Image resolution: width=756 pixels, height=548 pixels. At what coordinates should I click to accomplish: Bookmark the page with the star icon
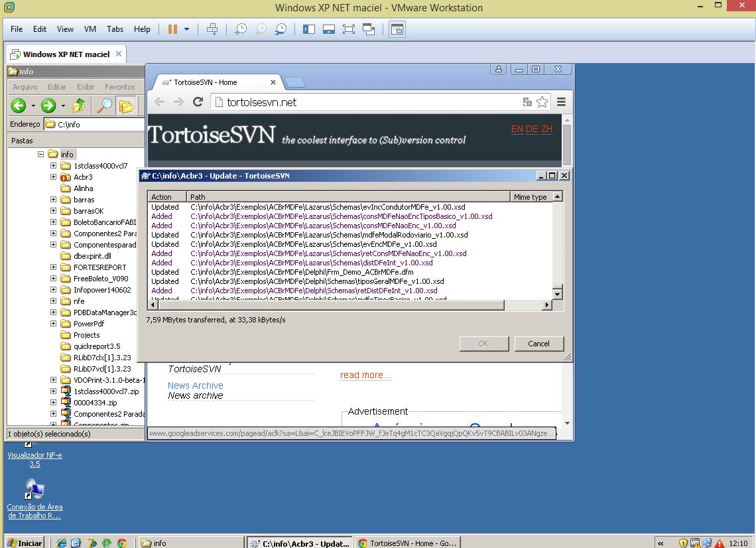(x=542, y=102)
